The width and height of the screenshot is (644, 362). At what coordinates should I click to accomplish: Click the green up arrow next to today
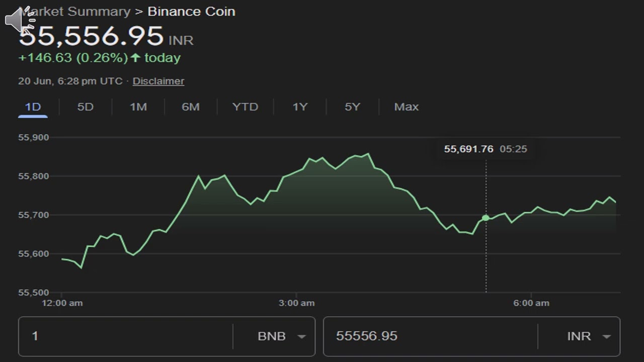tap(135, 58)
